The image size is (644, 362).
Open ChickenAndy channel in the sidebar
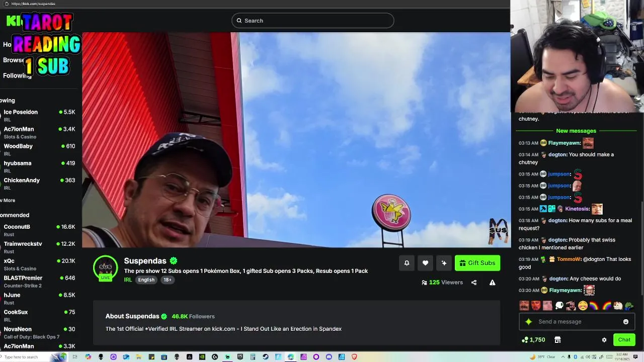point(39,184)
